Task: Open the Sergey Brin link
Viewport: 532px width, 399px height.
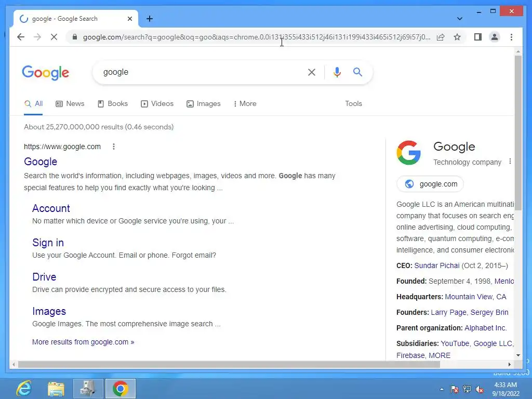Action: pos(489,312)
